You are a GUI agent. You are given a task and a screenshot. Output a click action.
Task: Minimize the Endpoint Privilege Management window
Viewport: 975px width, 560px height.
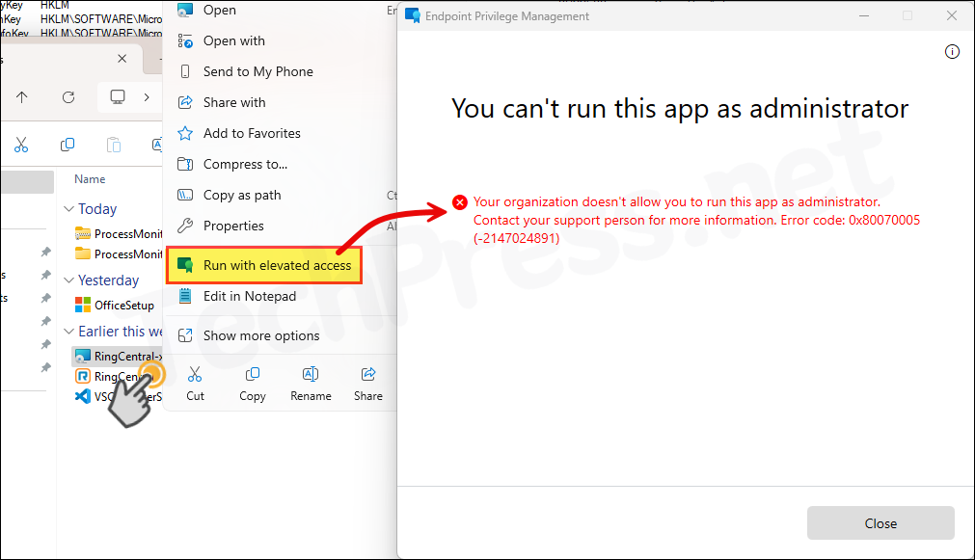864,15
